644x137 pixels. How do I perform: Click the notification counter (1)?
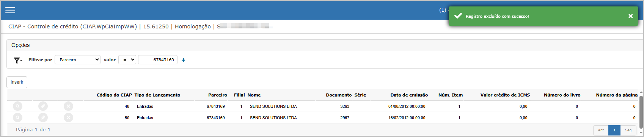[x=443, y=10]
